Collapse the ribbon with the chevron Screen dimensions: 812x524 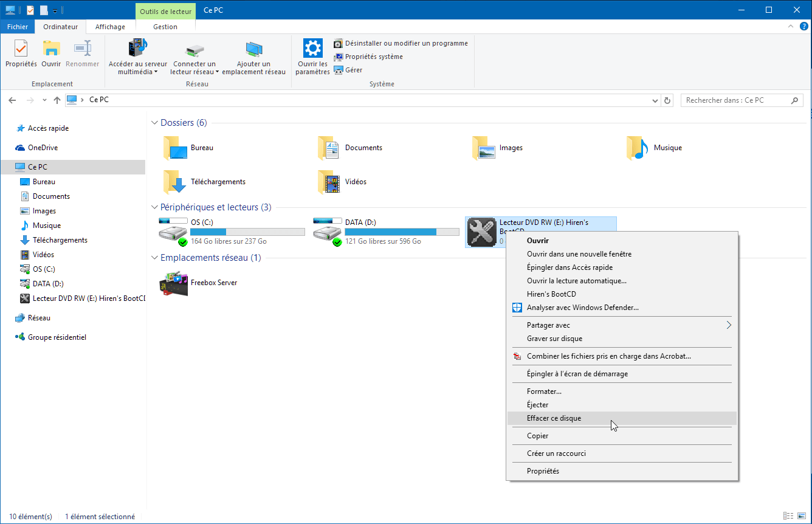click(x=791, y=27)
